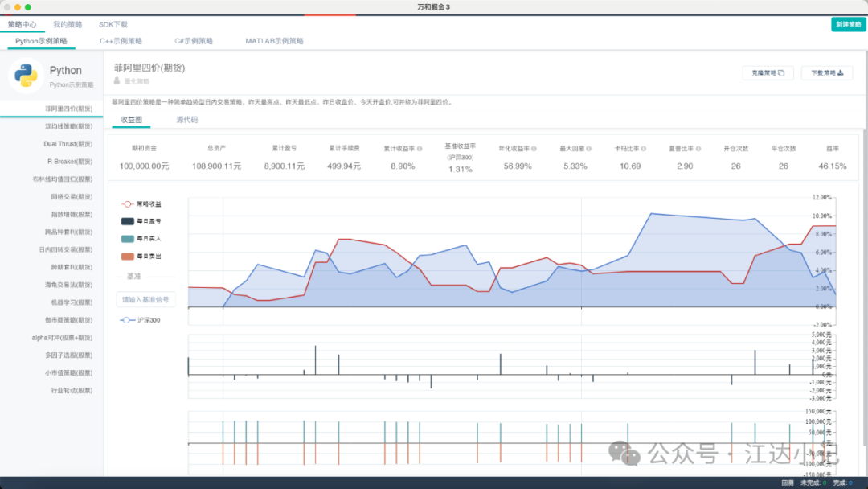Click the 46.15% win rate value
868x489 pixels.
tap(833, 166)
